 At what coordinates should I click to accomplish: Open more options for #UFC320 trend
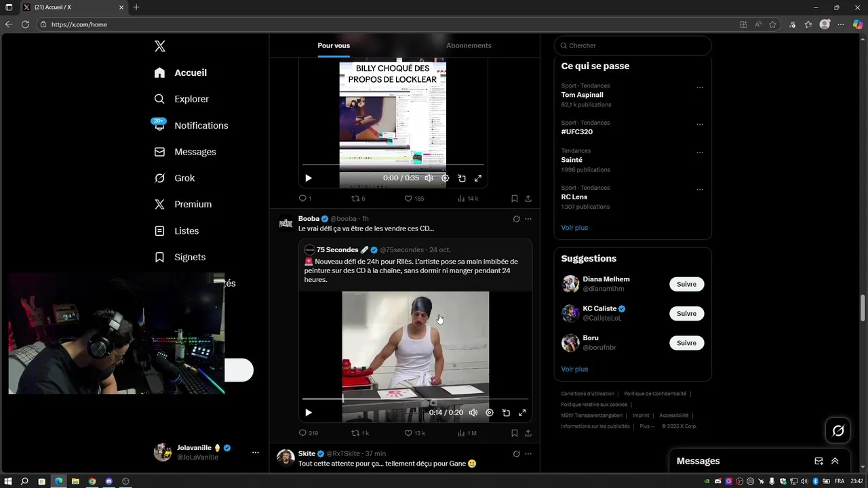pos(700,125)
